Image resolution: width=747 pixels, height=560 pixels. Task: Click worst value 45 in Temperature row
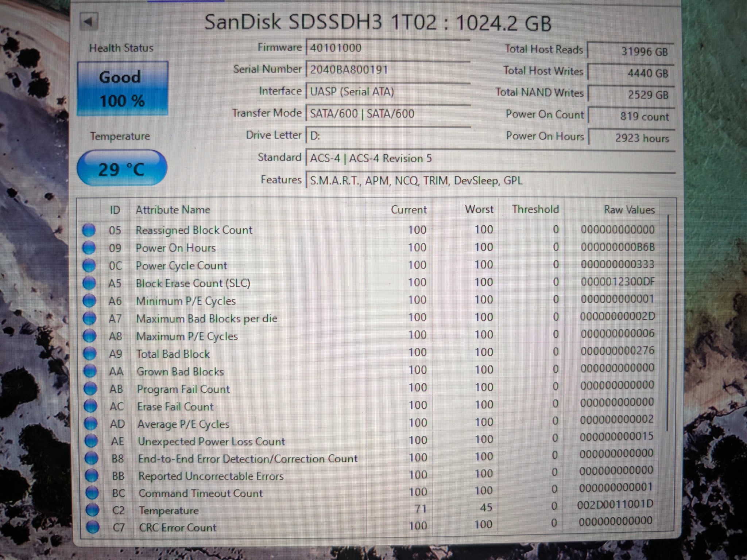coord(486,507)
